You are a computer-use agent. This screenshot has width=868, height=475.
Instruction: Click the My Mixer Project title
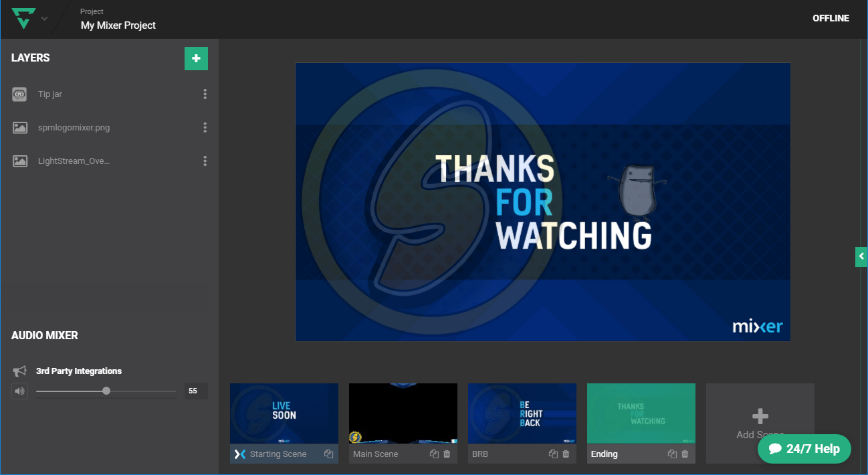pos(118,25)
